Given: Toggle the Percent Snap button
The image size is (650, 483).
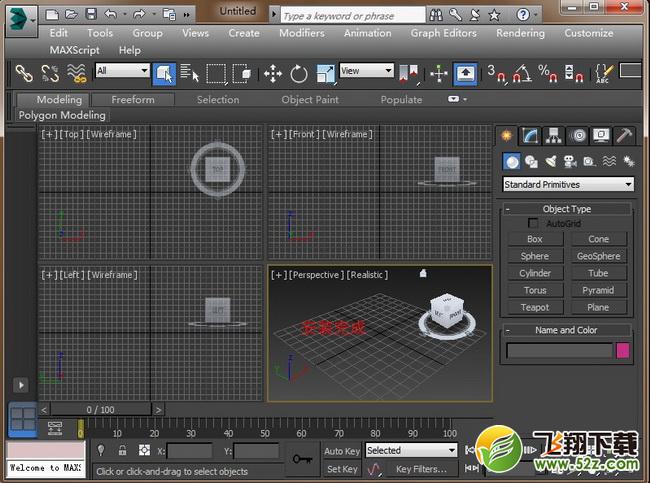Looking at the screenshot, I should pos(548,73).
